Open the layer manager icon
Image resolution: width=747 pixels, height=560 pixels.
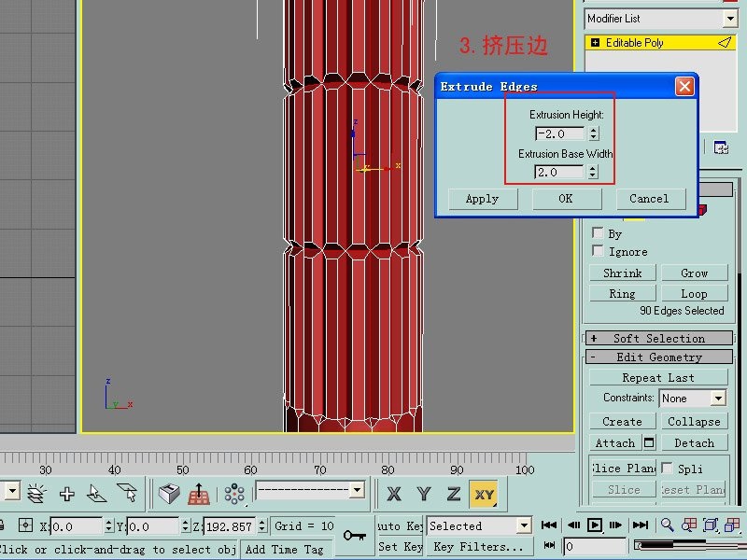36,494
